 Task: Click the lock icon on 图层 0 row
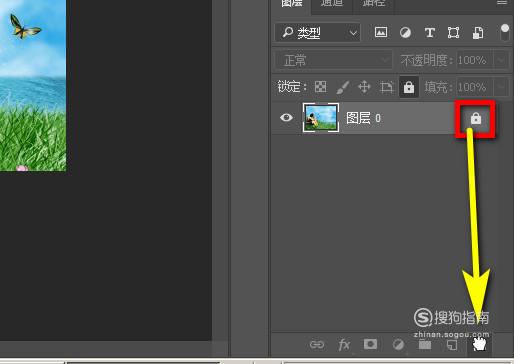point(476,118)
